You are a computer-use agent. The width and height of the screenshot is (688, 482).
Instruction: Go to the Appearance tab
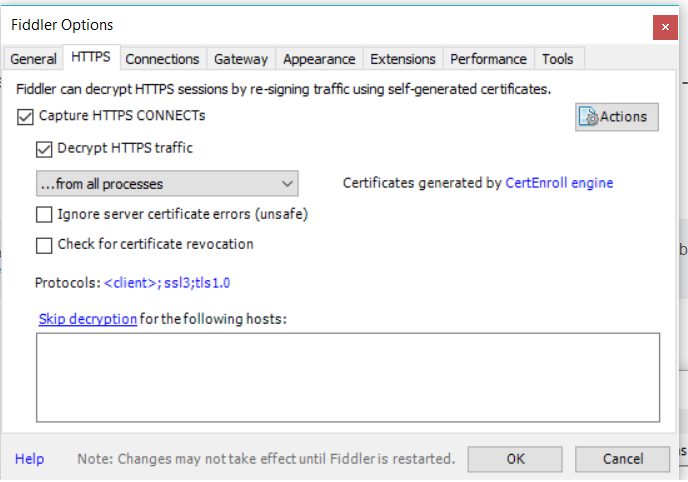coord(319,59)
